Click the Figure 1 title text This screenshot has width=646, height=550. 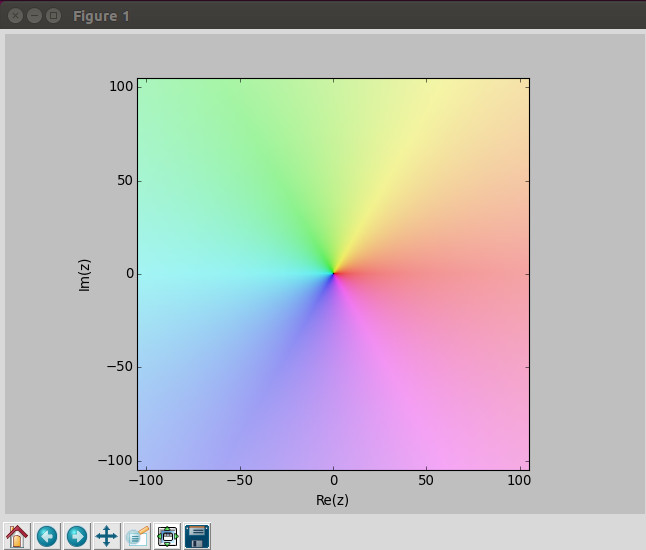[101, 16]
